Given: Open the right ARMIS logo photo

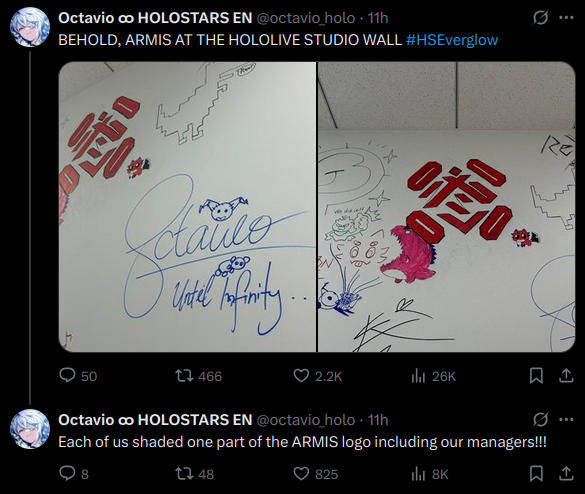Looking at the screenshot, I should pyautogui.click(x=447, y=207).
